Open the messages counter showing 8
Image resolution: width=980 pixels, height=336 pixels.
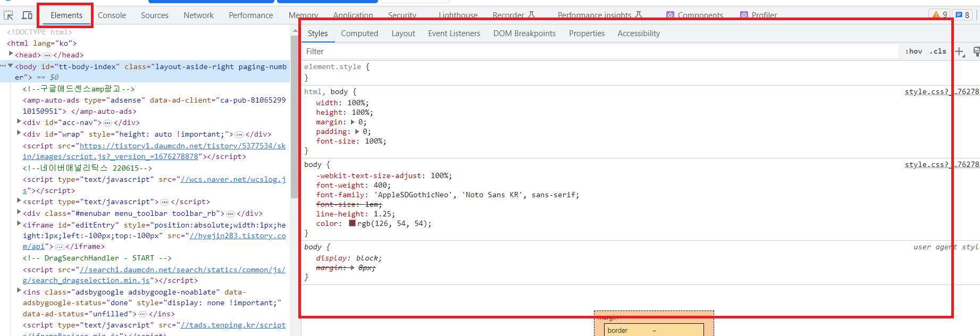(x=962, y=15)
